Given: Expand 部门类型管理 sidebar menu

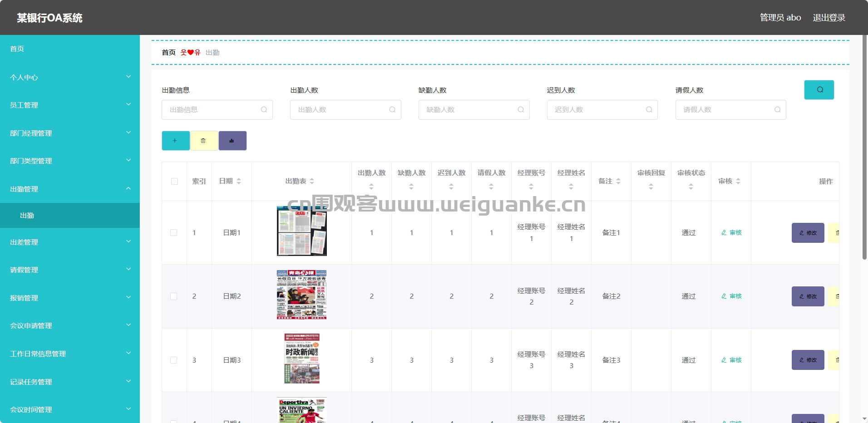Looking at the screenshot, I should point(70,161).
